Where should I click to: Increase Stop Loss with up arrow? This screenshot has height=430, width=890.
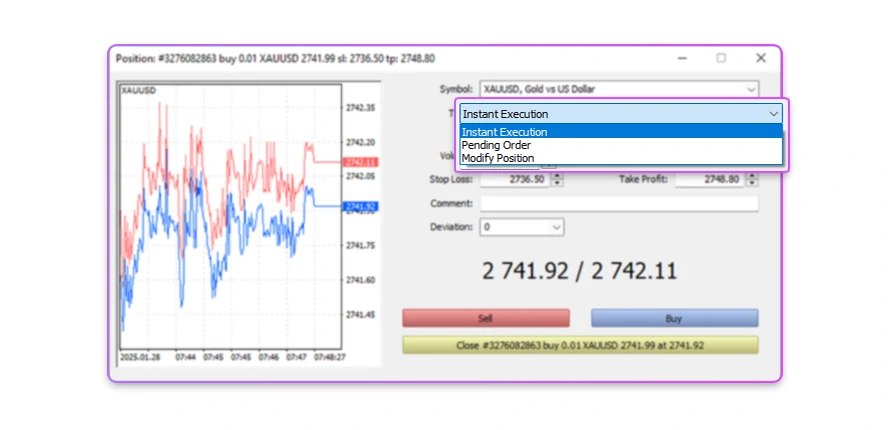click(557, 176)
